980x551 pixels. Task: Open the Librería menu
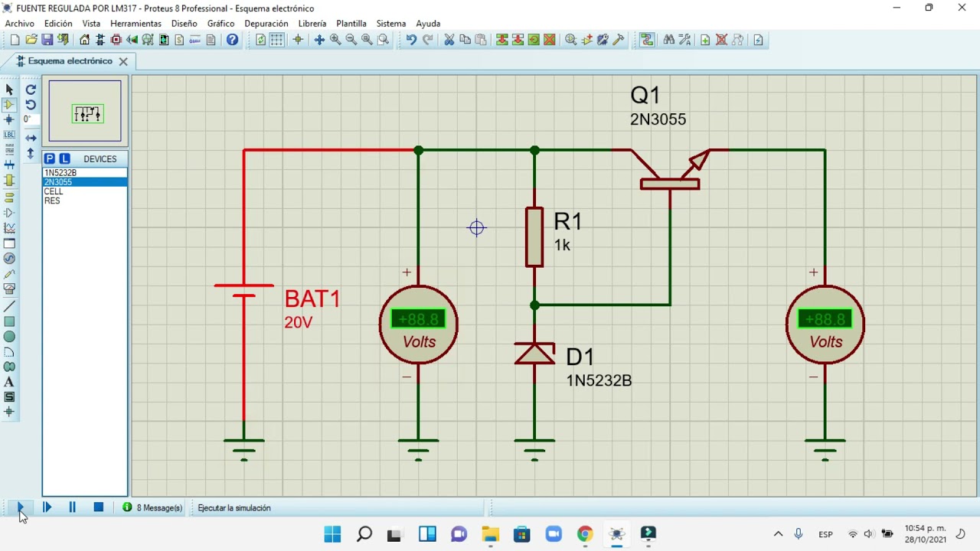click(312, 24)
